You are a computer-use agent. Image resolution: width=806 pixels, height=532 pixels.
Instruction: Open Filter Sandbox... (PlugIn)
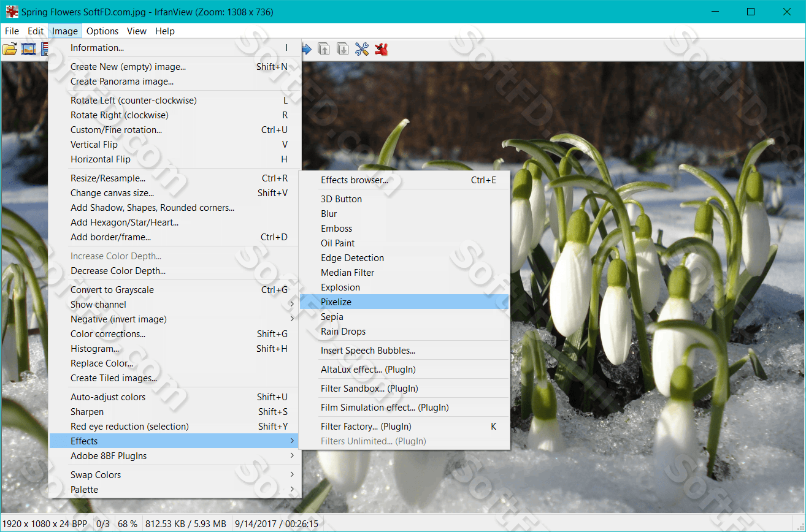click(404, 389)
